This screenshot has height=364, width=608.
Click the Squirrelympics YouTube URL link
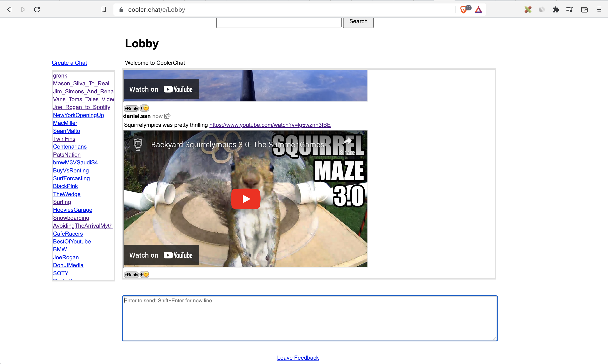(270, 125)
